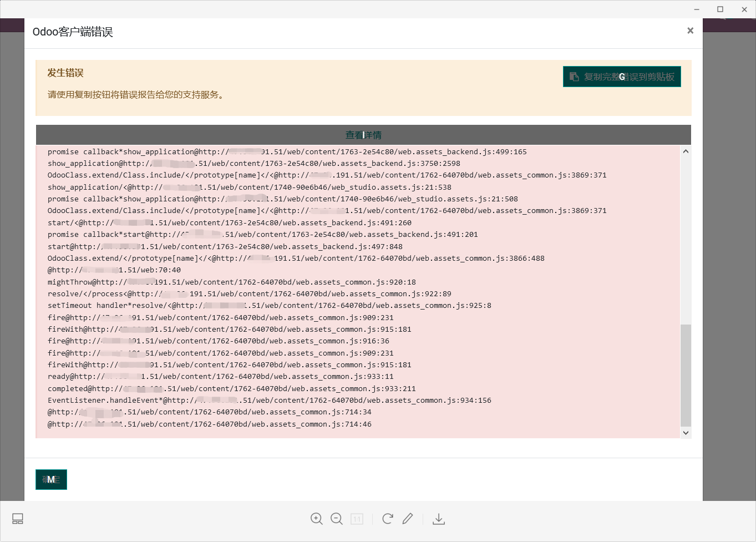The height and width of the screenshot is (542, 756).
Task: Download the image via the download icon
Action: (439, 519)
